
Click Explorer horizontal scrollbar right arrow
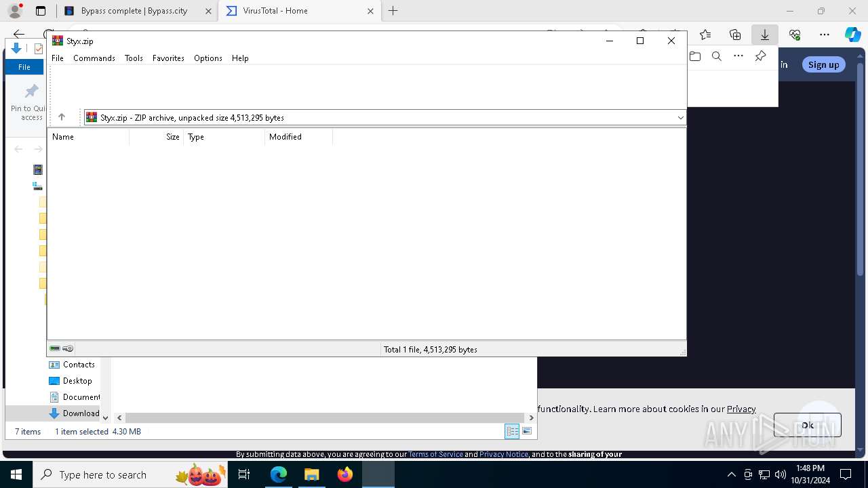point(531,418)
